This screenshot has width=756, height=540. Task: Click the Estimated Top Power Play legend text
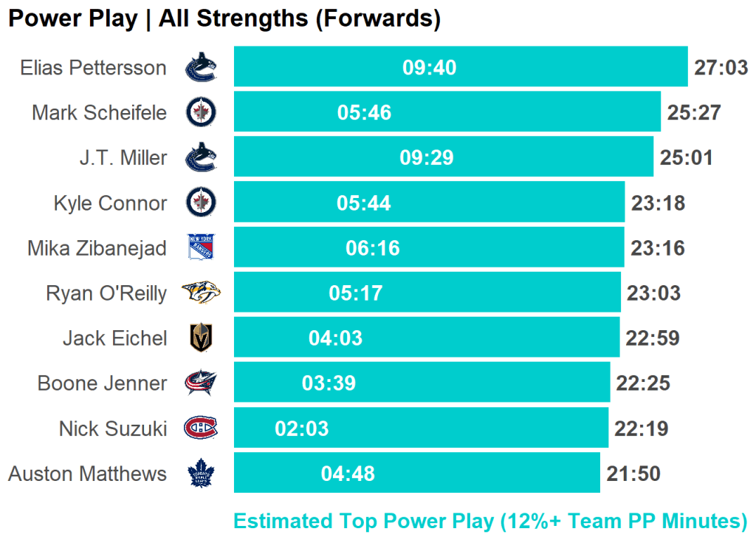tap(490, 521)
